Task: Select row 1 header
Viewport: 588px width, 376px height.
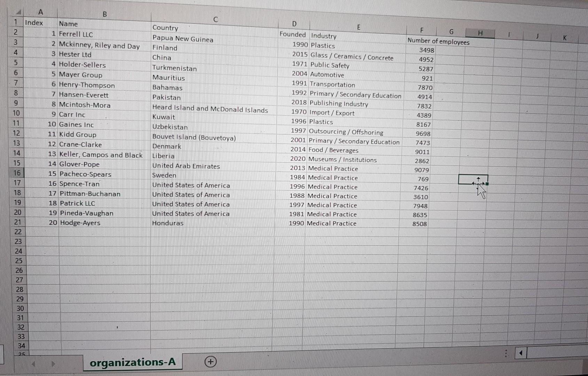Action: [15, 22]
